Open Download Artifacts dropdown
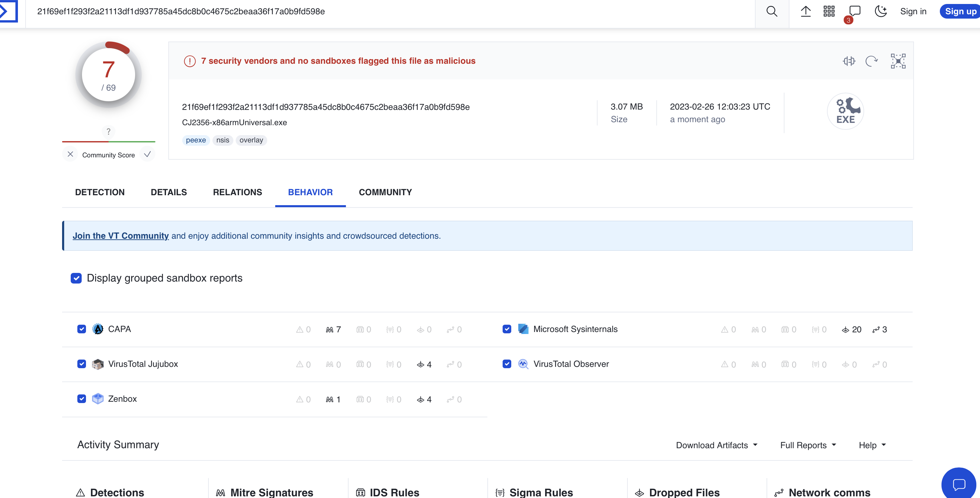This screenshot has width=980, height=498. point(717,445)
